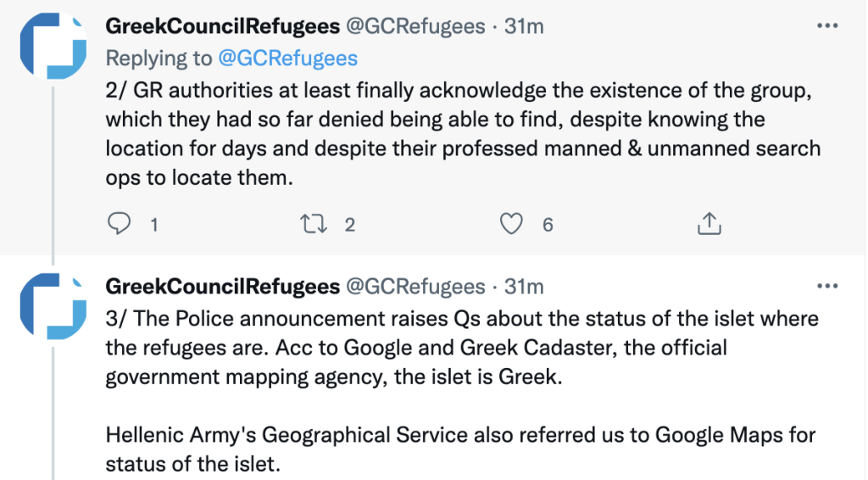Screen dimensions: 868x480
Task: Open the @GCRefugees handle in second tweet header
Action: [x=415, y=287]
